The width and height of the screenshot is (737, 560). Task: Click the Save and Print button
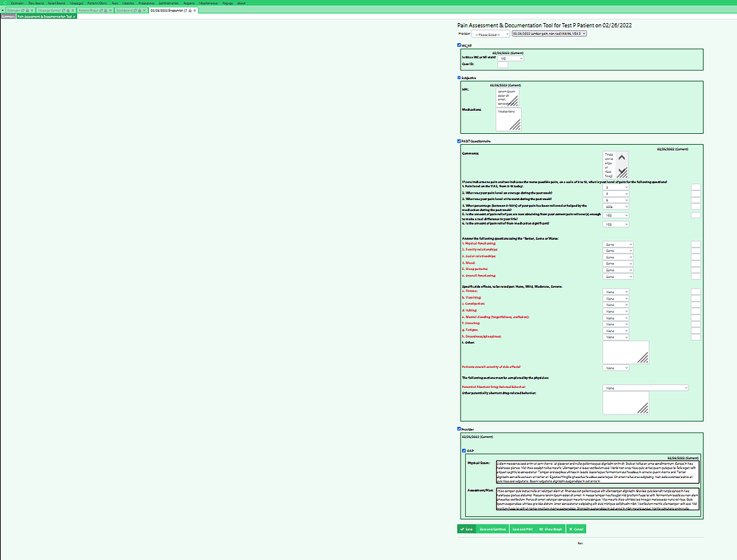(522, 528)
